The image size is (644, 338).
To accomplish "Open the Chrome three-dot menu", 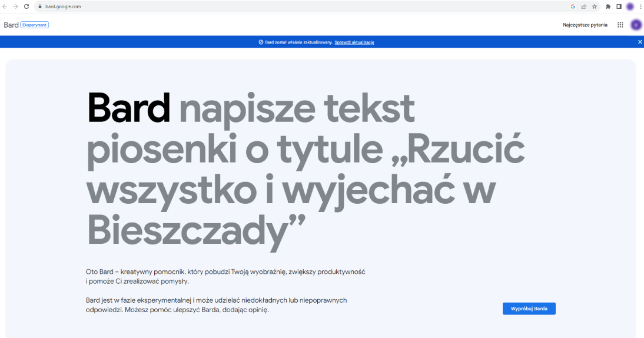I will pyautogui.click(x=640, y=6).
